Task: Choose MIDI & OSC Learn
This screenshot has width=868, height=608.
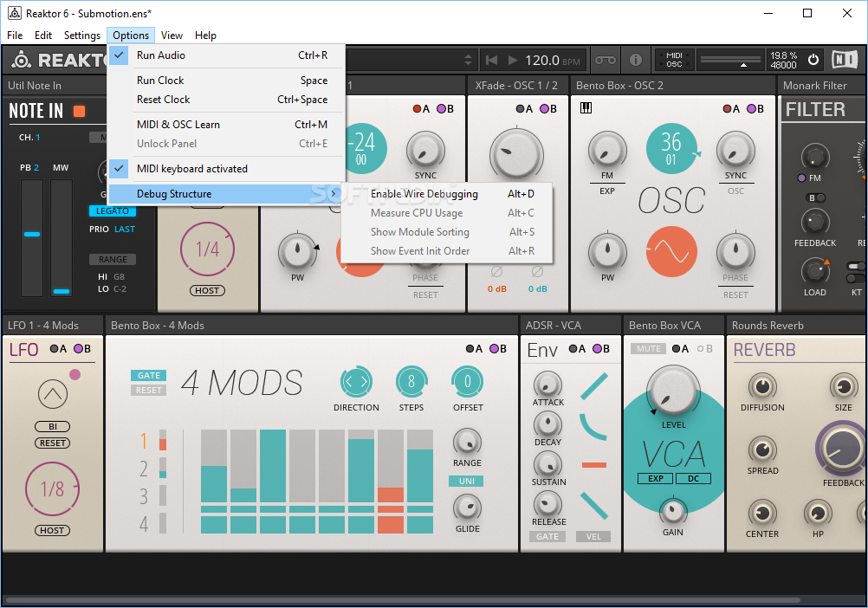Action: [226, 125]
